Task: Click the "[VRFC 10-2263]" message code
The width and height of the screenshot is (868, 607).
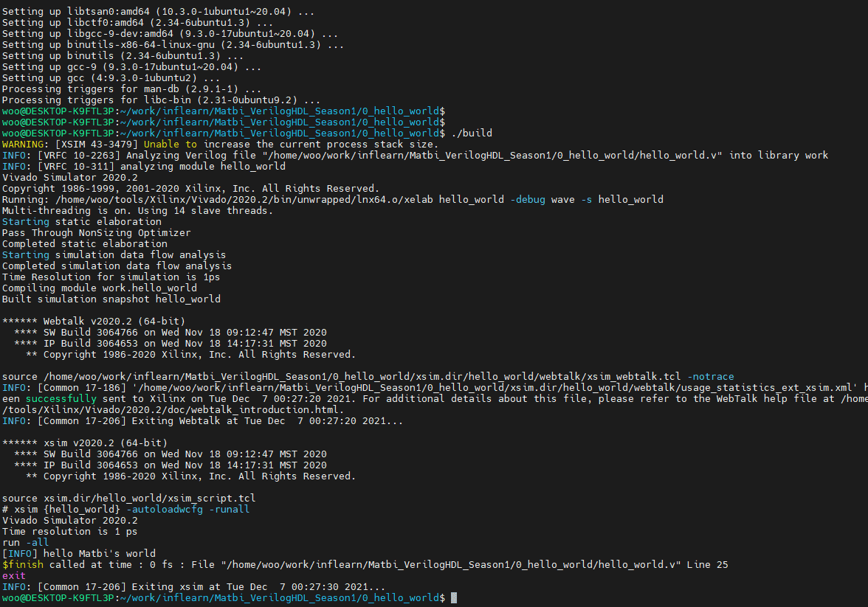Action: coord(78,155)
